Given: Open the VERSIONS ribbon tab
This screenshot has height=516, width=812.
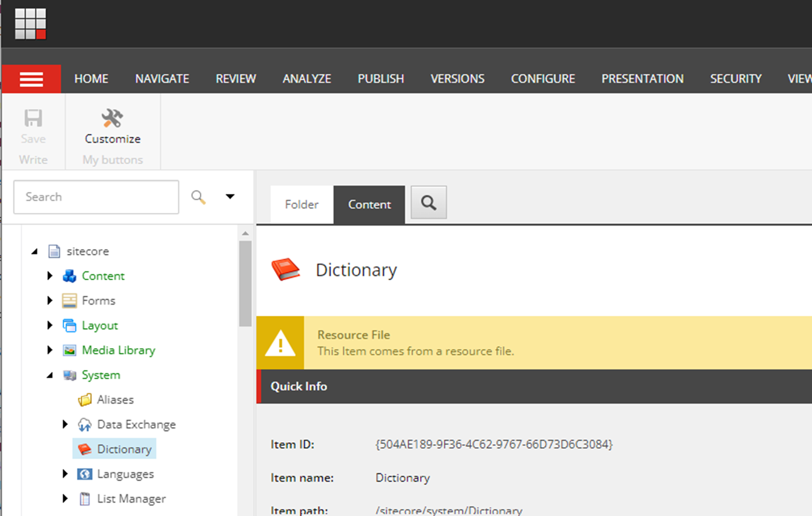Looking at the screenshot, I should (457, 79).
